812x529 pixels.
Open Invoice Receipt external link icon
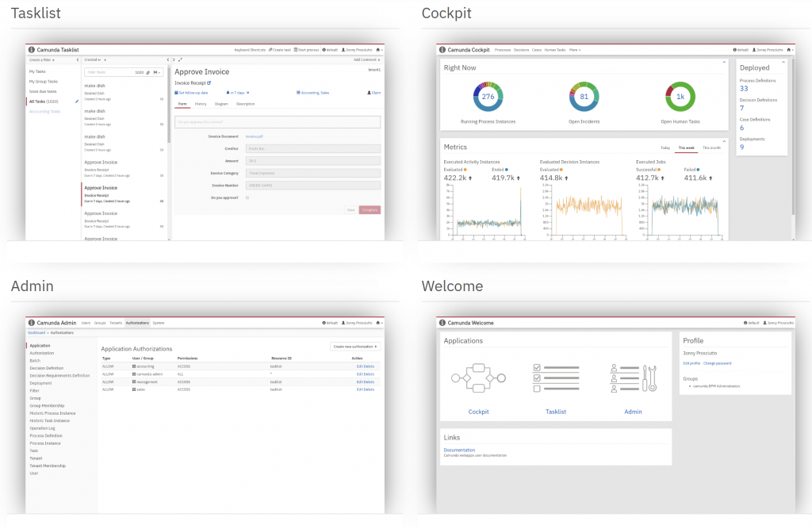209,83
